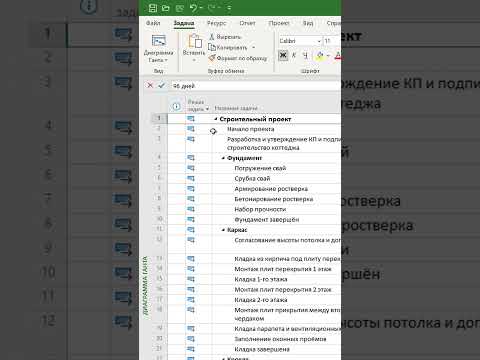This screenshot has width=480, height=360.
Task: Toggle italic К formatting
Action: coord(294,55)
